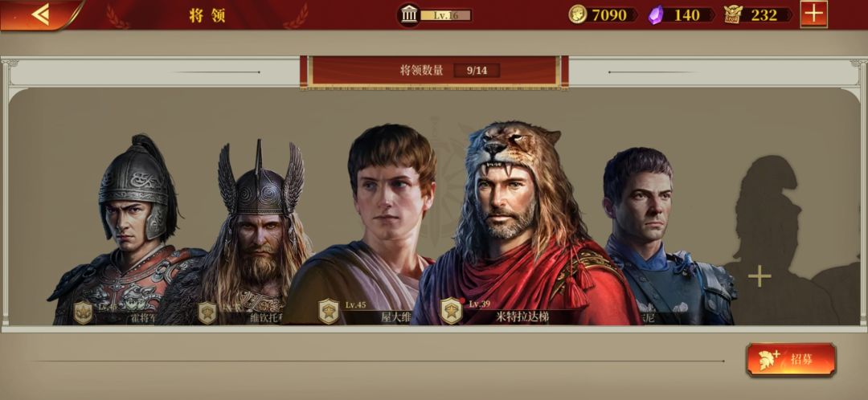Tap the rank badge on 米特拉达梯

point(451,310)
